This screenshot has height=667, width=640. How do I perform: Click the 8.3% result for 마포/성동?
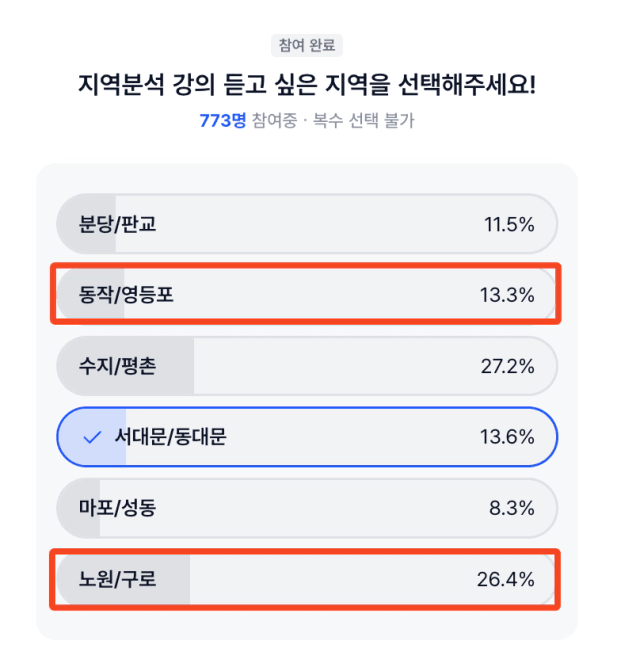tap(512, 508)
